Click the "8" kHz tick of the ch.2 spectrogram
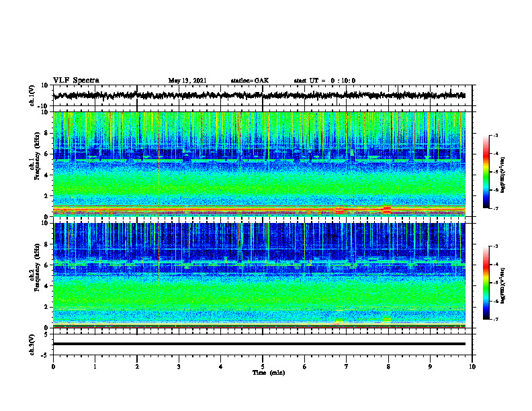The width and height of the screenshot is (532, 411). pos(46,244)
